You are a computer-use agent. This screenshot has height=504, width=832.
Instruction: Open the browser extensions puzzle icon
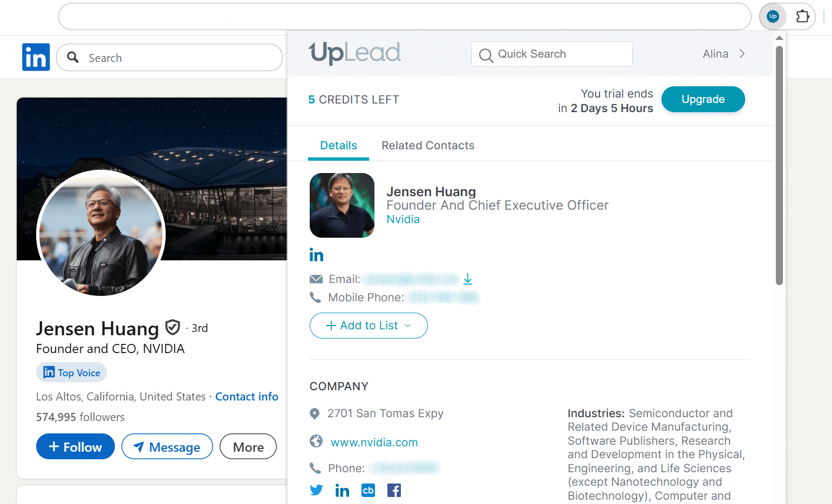click(x=802, y=17)
